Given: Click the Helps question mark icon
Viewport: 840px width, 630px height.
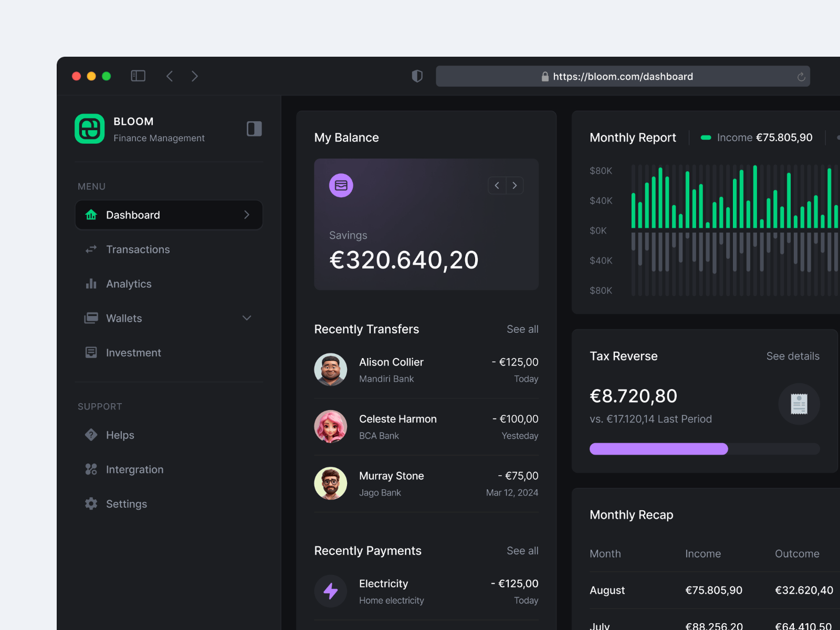Looking at the screenshot, I should pyautogui.click(x=91, y=435).
